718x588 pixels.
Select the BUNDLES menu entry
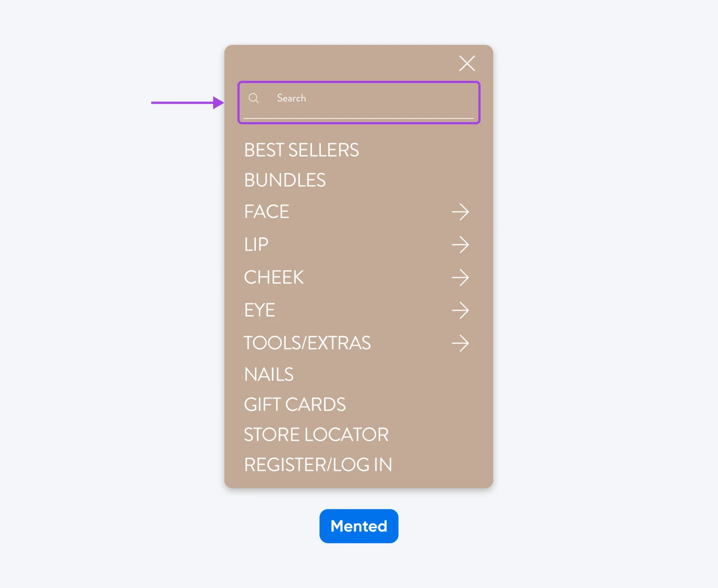tap(285, 180)
